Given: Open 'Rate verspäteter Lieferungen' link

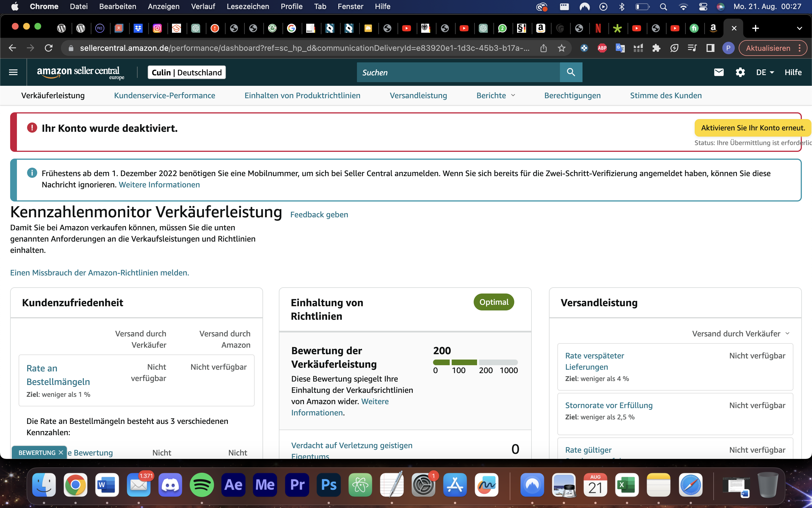Looking at the screenshot, I should point(594,361).
